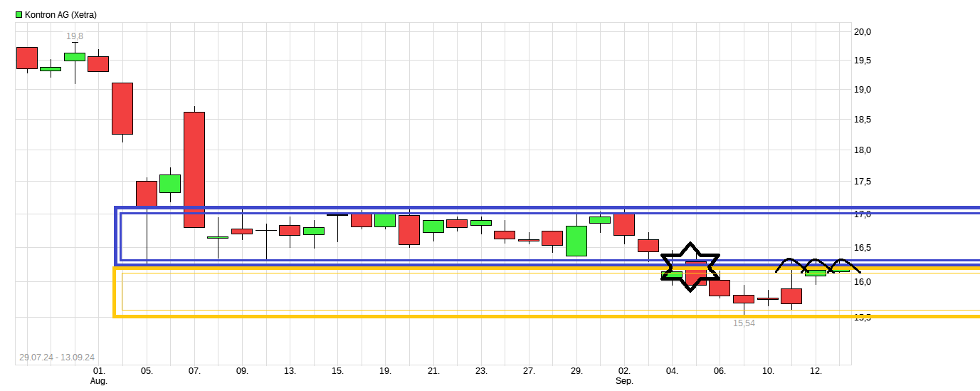
Task: Click the '02. Sep.' date axis label
Action: pos(624,376)
